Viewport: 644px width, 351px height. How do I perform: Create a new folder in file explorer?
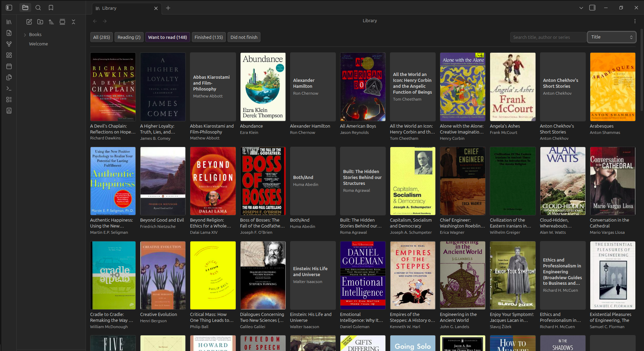40,22
